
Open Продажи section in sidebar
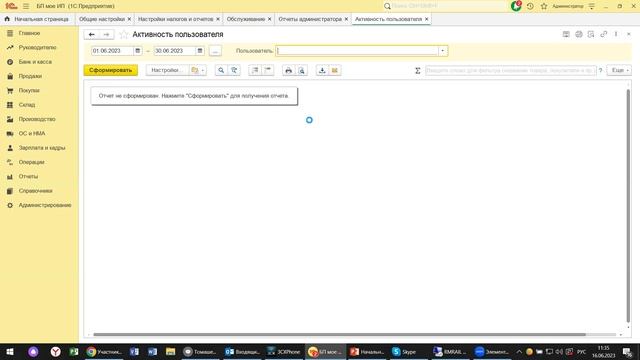[30, 76]
